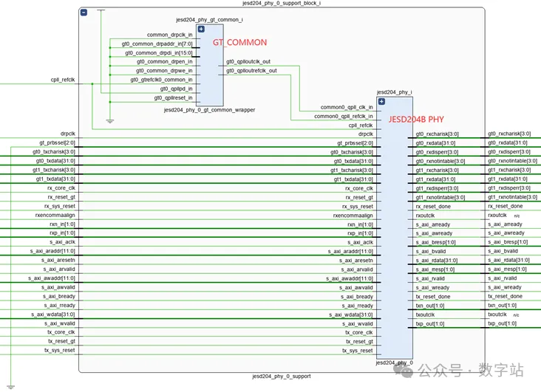Expand the jesd204_phy_i block

point(381,101)
